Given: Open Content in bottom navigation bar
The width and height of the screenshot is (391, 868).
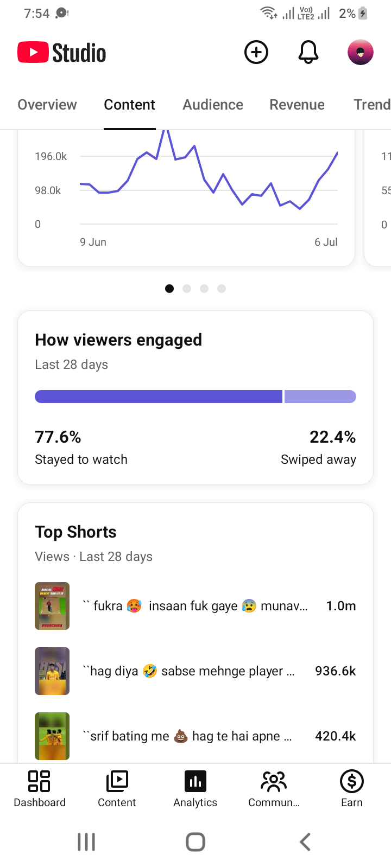Looking at the screenshot, I should tap(117, 790).
